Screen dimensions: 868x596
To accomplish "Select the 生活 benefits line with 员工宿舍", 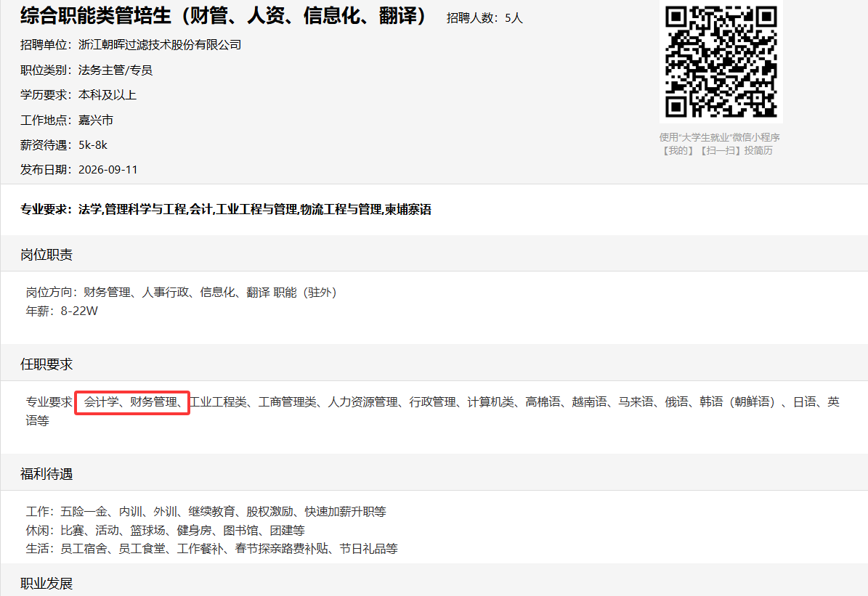I will [212, 548].
